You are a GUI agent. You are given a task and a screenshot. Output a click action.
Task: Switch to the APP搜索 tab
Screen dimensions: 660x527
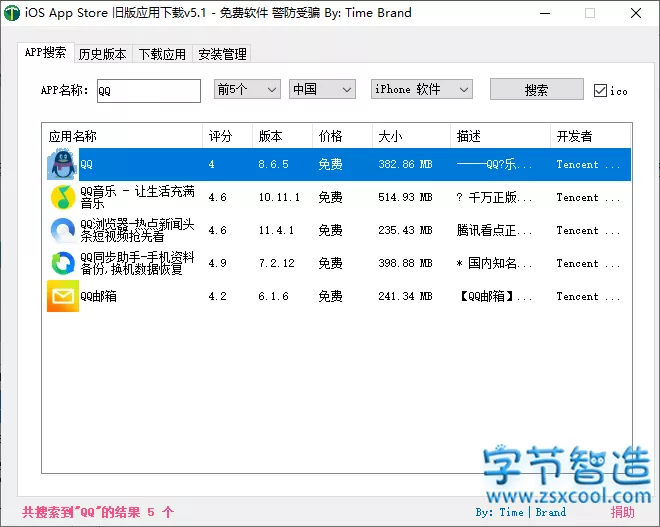point(45,53)
